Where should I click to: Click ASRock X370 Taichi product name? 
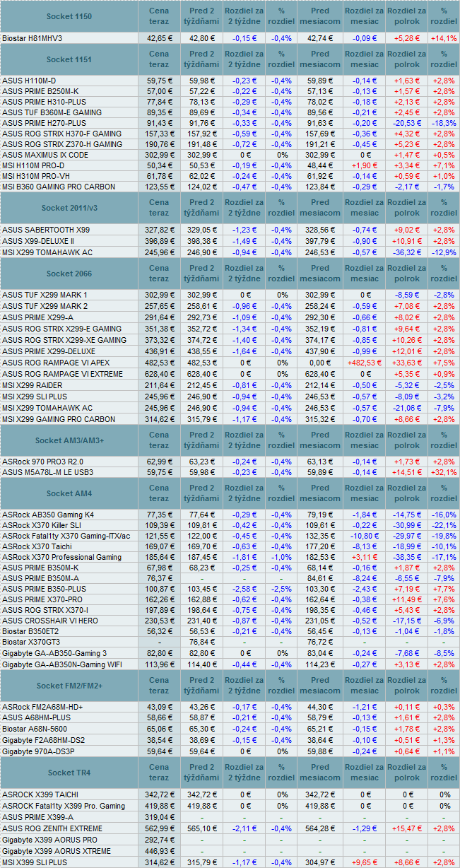coord(37,546)
